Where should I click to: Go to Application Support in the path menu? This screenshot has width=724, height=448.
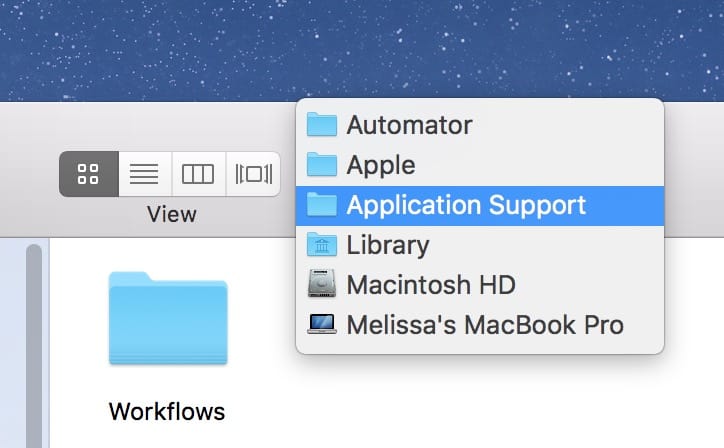[465, 205]
